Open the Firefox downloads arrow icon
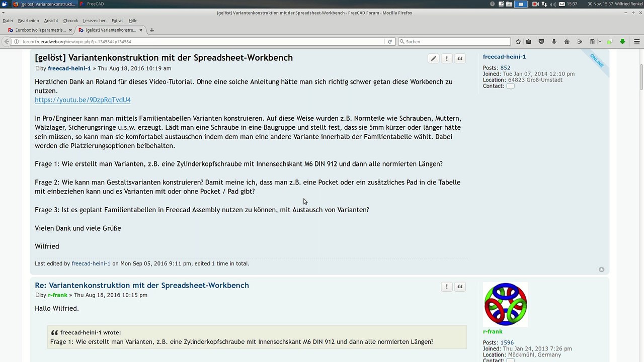 click(554, 42)
